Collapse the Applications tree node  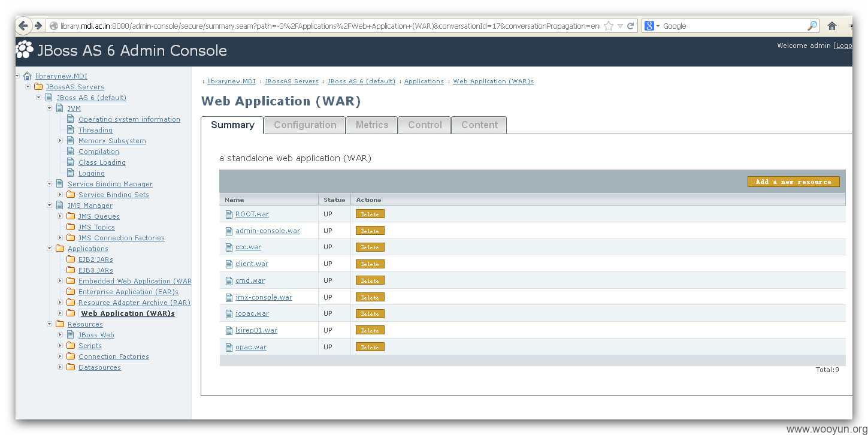click(x=50, y=249)
